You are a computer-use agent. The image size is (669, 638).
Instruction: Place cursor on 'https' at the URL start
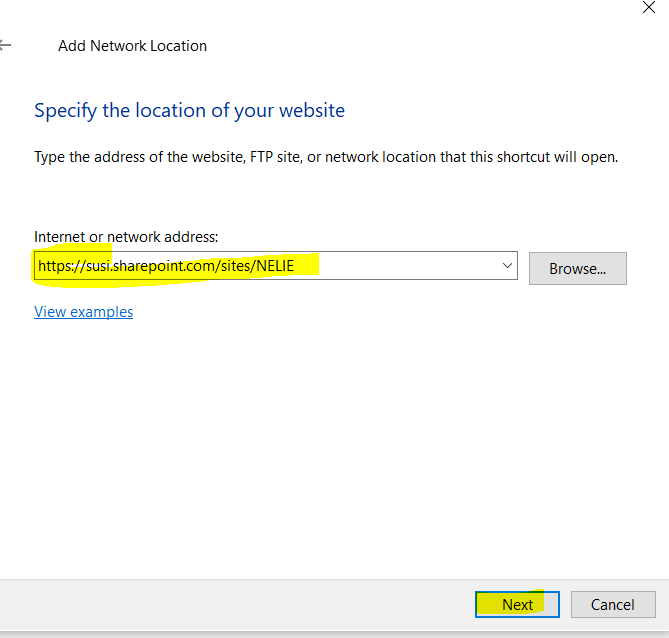coord(54,266)
